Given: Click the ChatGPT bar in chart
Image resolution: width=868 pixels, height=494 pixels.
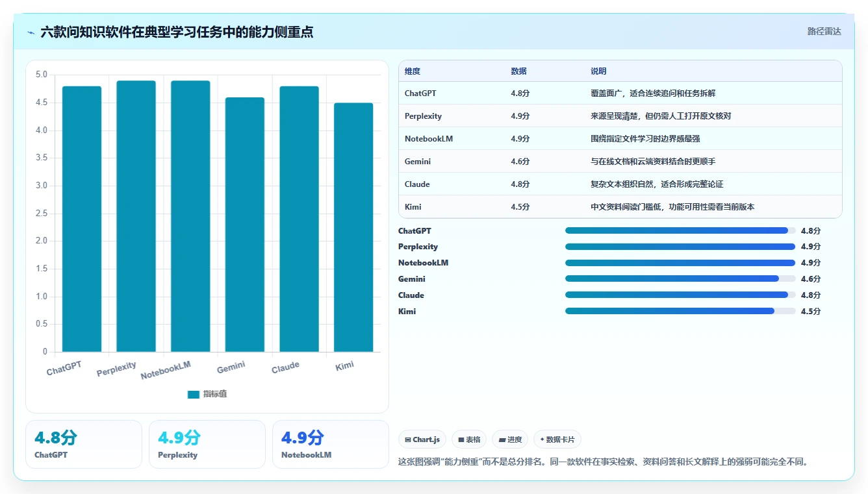Looking at the screenshot, I should (82, 219).
